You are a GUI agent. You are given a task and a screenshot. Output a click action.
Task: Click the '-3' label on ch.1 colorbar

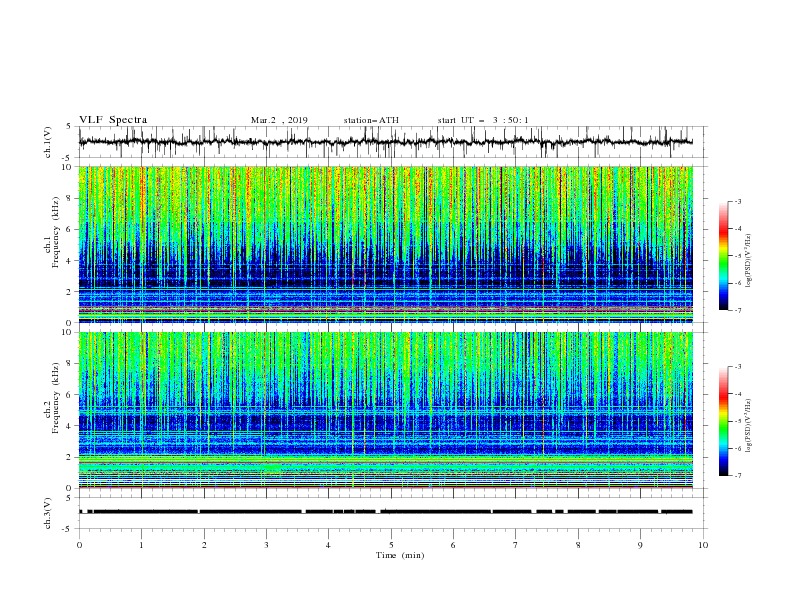737,201
